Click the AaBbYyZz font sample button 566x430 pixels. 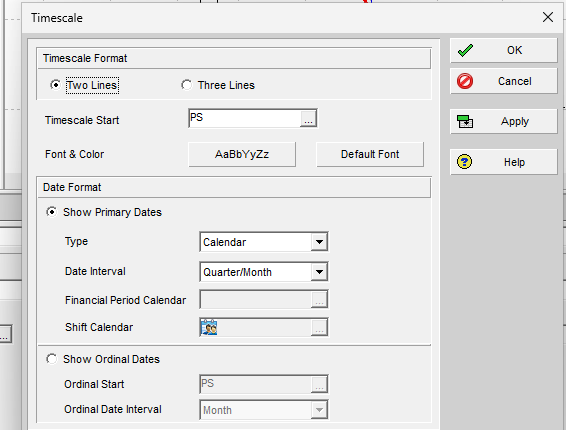(242, 155)
